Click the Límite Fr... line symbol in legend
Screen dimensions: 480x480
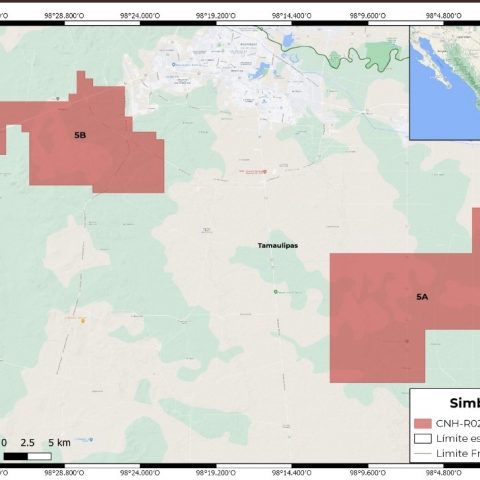423,453
